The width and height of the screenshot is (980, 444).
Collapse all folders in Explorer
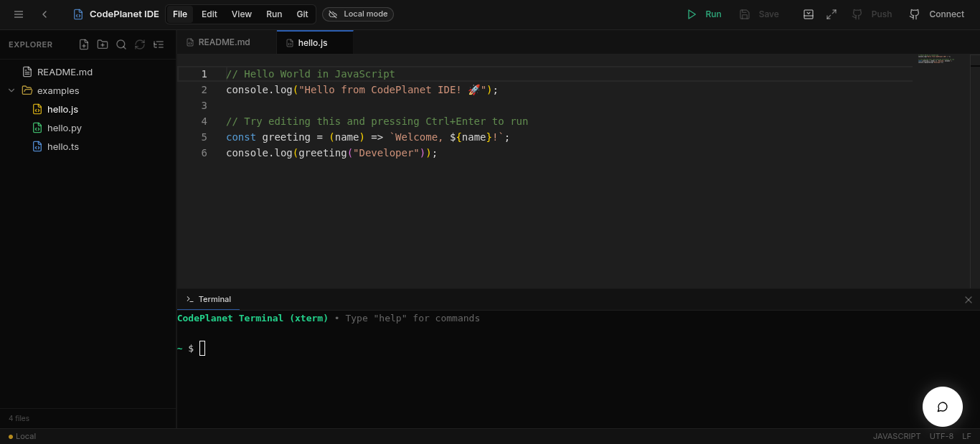(159, 44)
